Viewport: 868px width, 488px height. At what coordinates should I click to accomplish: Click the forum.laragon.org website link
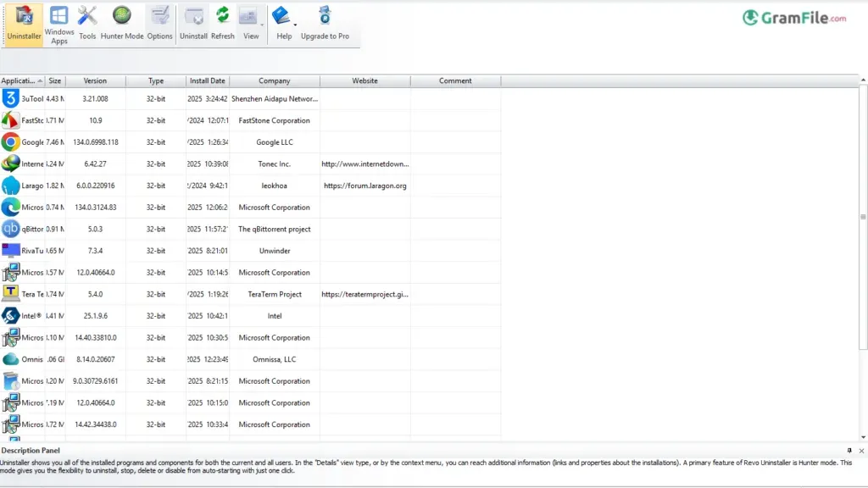(365, 186)
